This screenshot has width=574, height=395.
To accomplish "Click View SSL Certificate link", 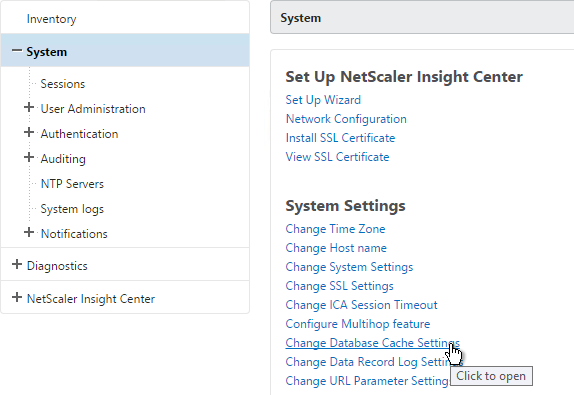I will tap(338, 157).
